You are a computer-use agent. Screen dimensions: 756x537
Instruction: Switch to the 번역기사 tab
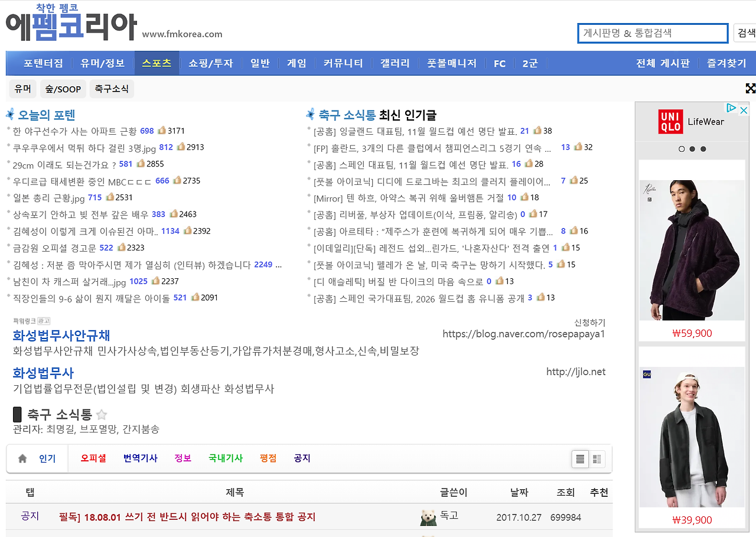pos(141,458)
